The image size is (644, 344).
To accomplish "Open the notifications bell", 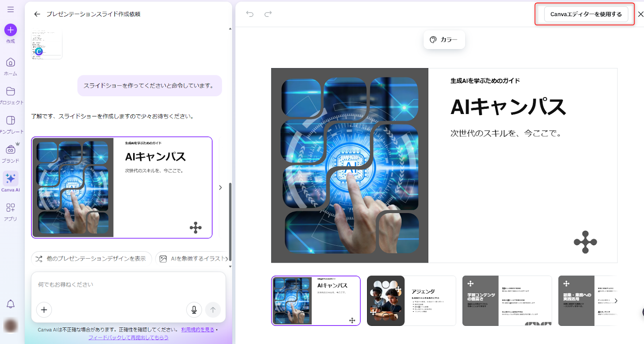I will click(10, 304).
